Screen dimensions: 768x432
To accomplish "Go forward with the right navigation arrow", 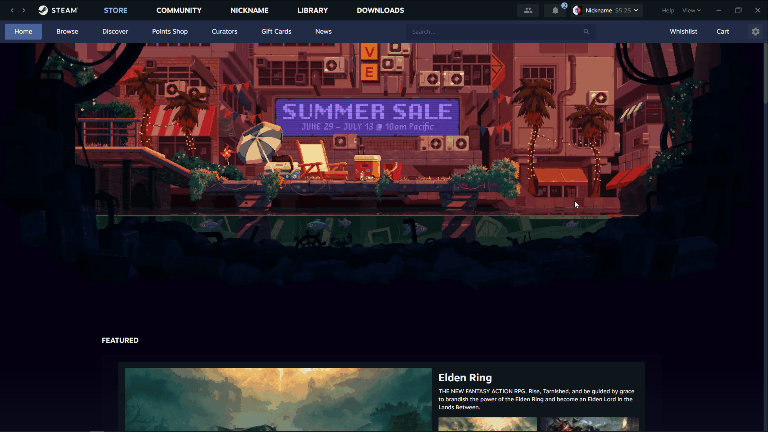I will click(24, 10).
